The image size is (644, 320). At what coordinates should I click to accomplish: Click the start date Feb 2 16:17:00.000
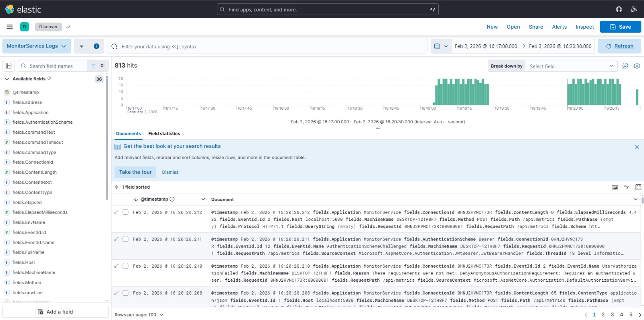486,46
